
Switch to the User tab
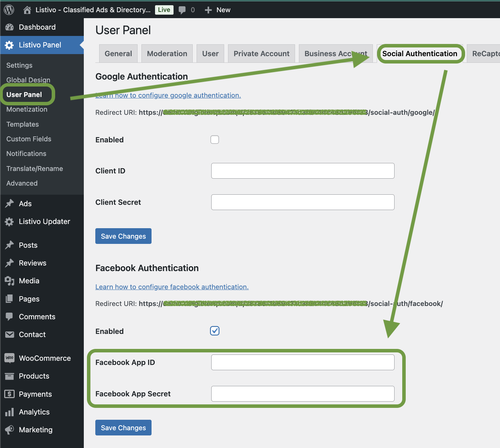pos(210,53)
